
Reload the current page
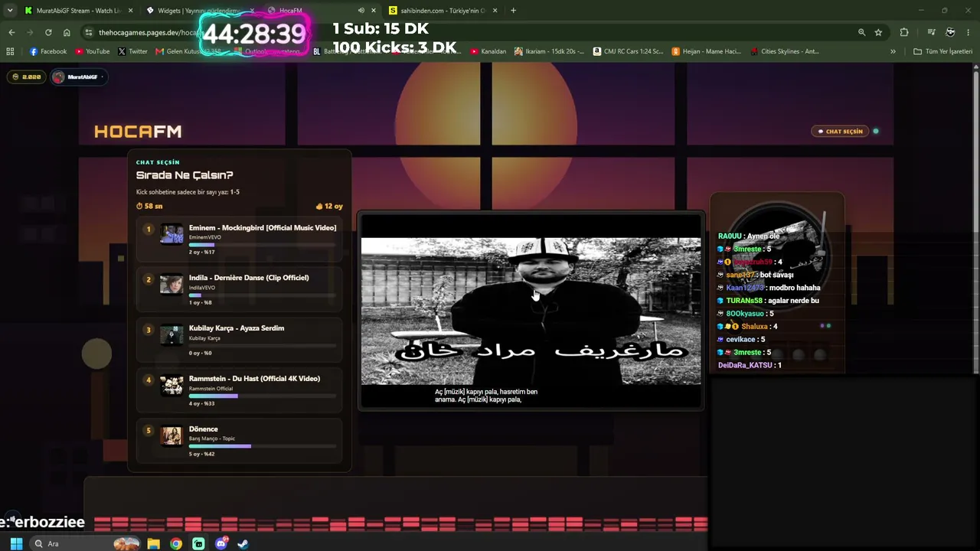tap(48, 32)
